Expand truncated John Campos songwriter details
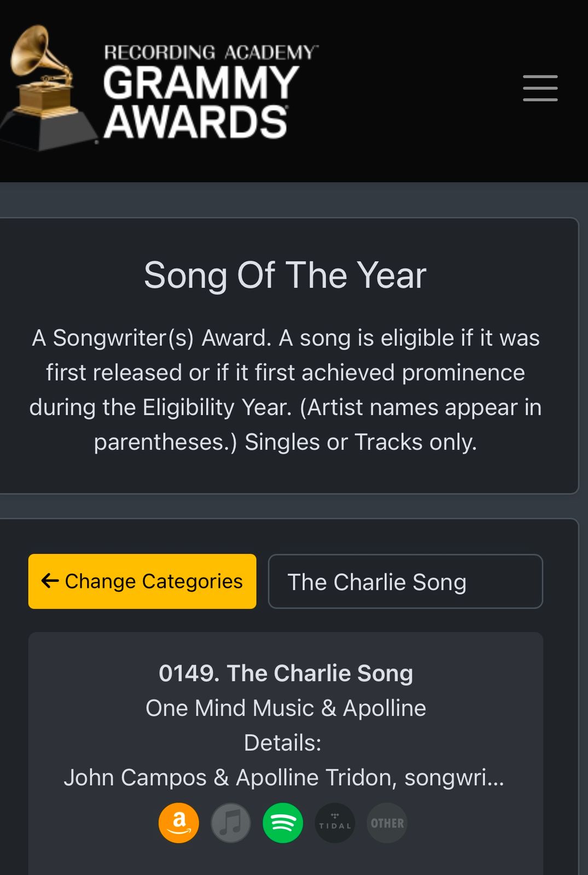The width and height of the screenshot is (588, 875). 284,778
